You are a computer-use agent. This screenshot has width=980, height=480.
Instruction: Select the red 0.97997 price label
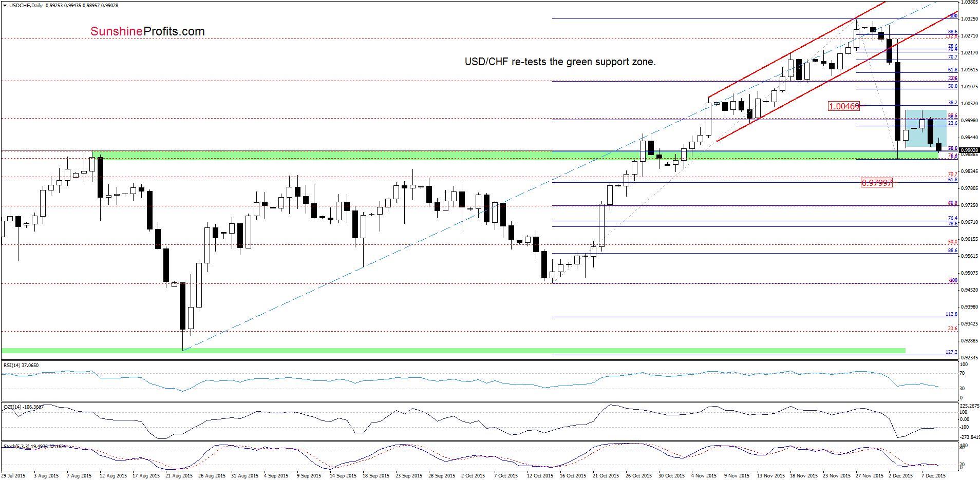point(877,183)
